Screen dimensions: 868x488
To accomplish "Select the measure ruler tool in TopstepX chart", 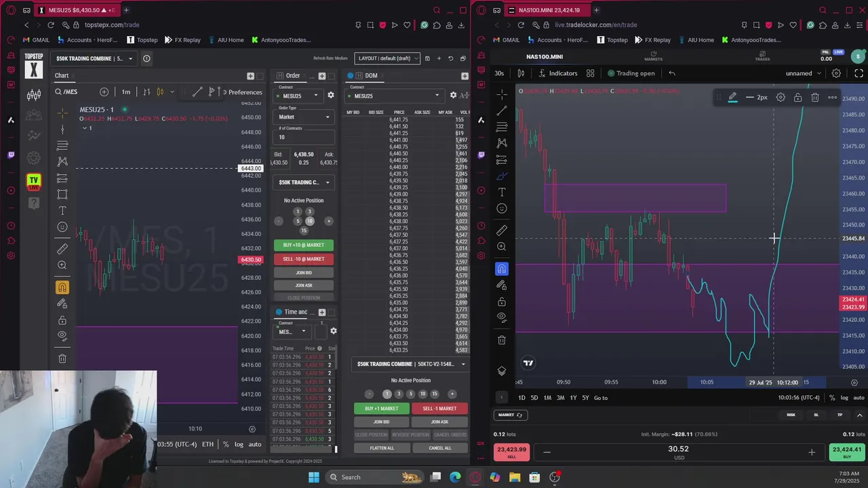I will [x=62, y=249].
